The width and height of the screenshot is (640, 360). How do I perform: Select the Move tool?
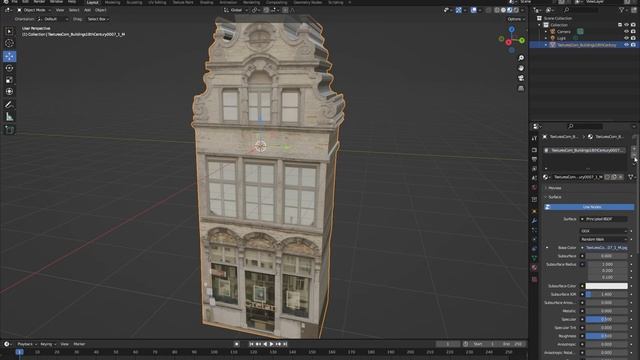pyautogui.click(x=9, y=56)
